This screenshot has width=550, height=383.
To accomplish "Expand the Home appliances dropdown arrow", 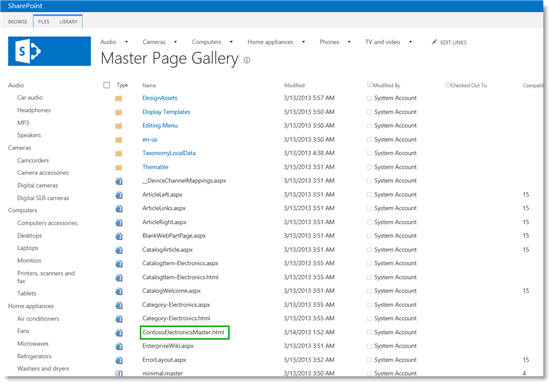I will coord(303,42).
